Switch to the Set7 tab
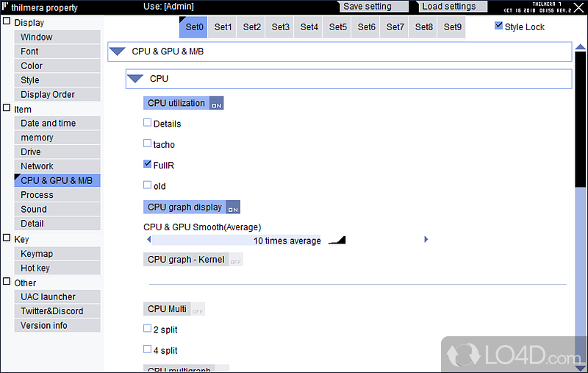 (x=395, y=27)
